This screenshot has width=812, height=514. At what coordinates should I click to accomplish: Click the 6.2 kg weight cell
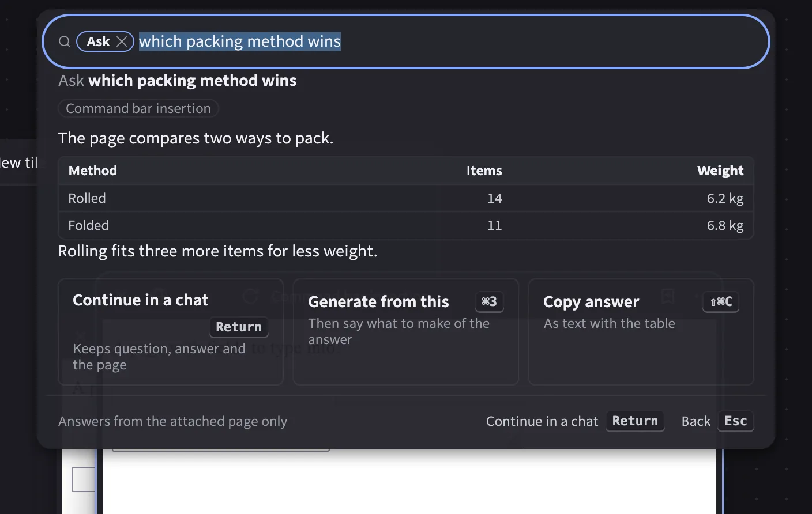pyautogui.click(x=725, y=198)
